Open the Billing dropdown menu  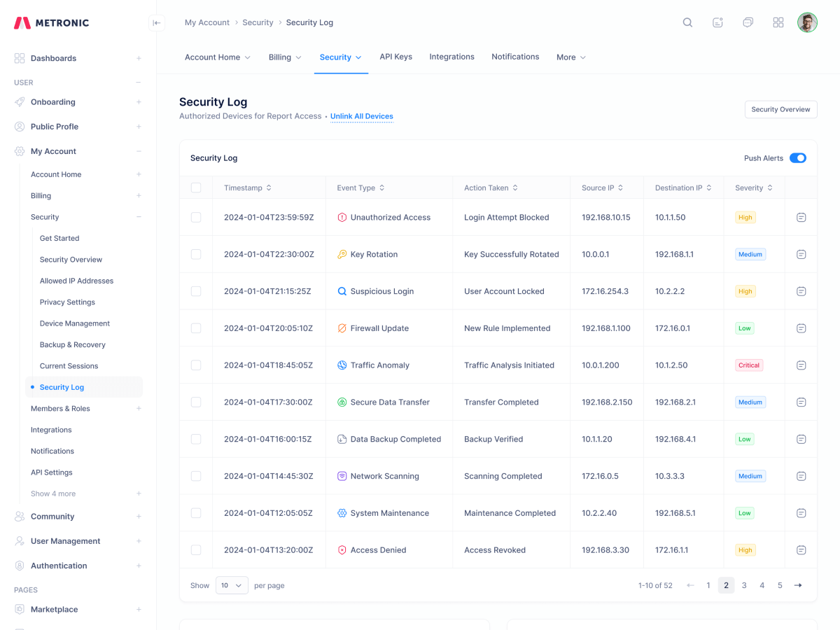point(284,57)
